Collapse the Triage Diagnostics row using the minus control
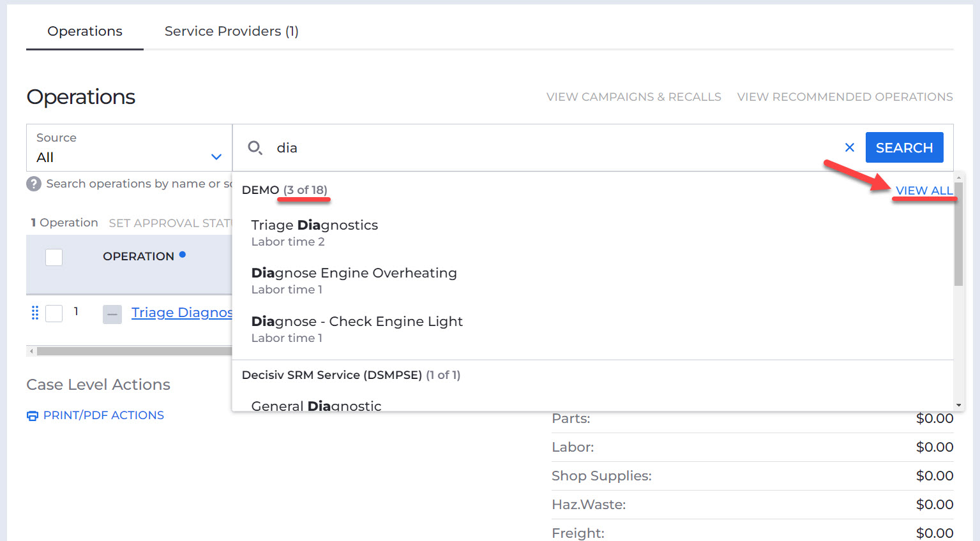Viewport: 980px width, 541px height. coord(112,314)
